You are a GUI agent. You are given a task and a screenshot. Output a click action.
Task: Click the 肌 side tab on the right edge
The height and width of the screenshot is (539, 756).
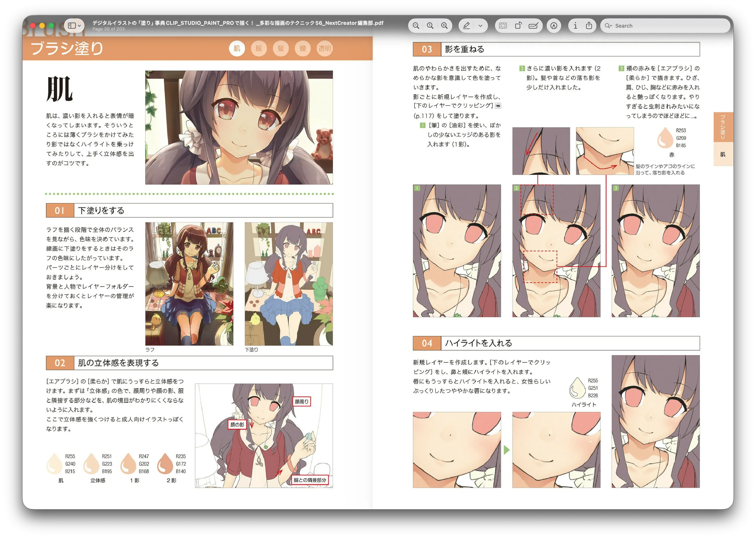pyautogui.click(x=723, y=154)
